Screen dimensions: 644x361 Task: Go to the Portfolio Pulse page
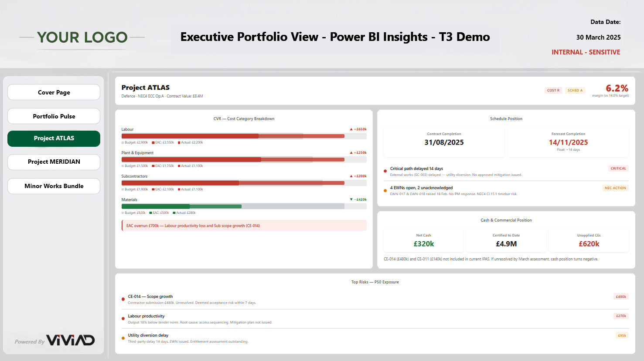54,116
